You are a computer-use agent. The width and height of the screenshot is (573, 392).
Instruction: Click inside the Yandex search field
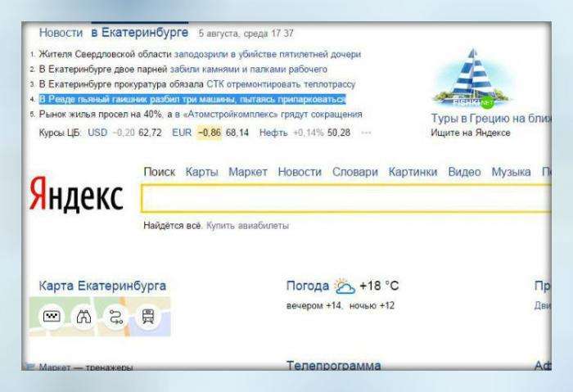345,198
